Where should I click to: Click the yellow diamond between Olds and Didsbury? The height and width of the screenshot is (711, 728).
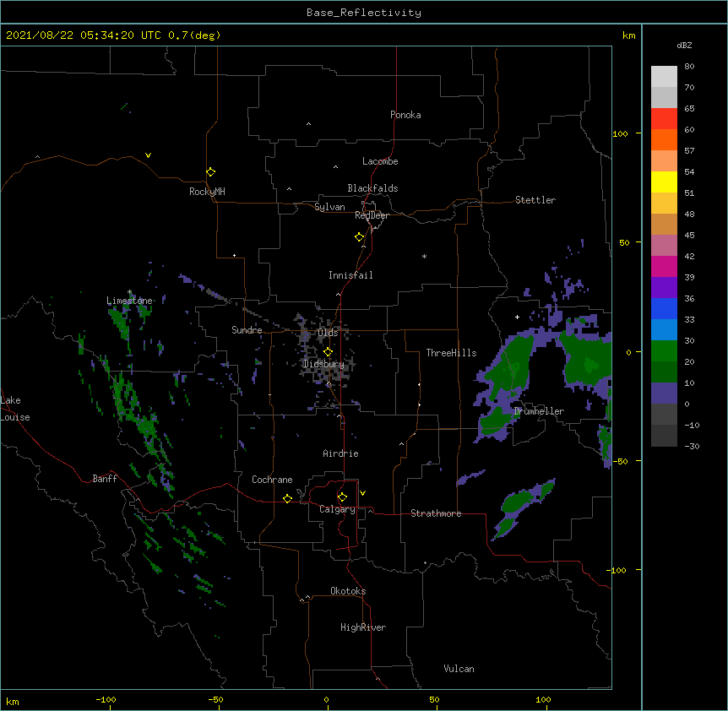(x=328, y=352)
